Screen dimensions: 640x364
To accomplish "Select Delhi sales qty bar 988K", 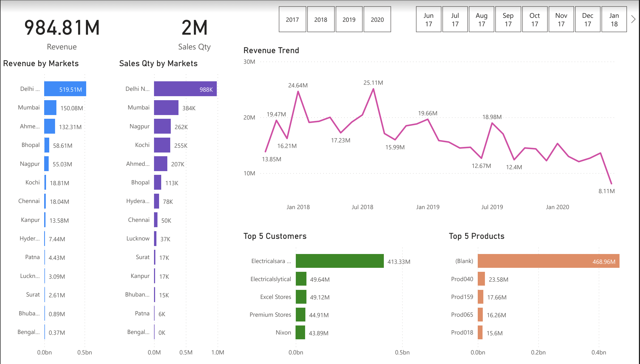I will pos(185,89).
